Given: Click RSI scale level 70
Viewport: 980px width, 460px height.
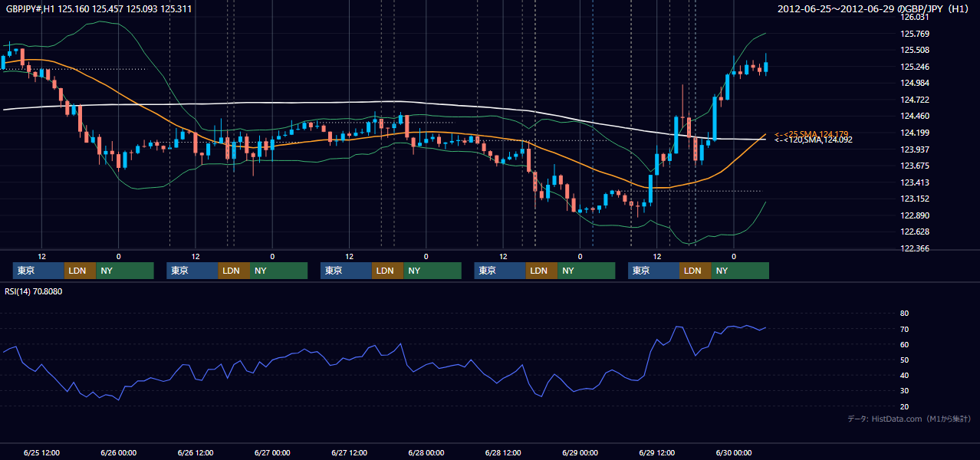Looking at the screenshot, I should click(904, 329).
